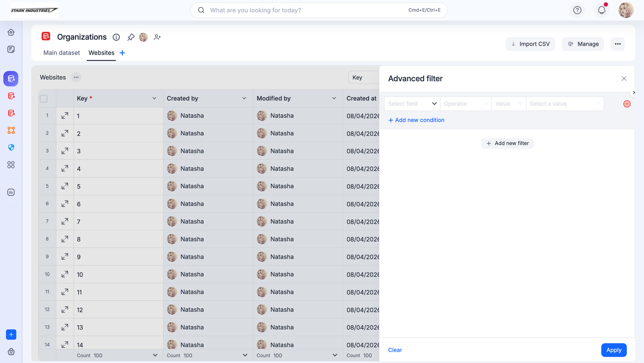Expand row 3 with the expand arrow icon
This screenshot has height=363, width=644.
(x=65, y=151)
